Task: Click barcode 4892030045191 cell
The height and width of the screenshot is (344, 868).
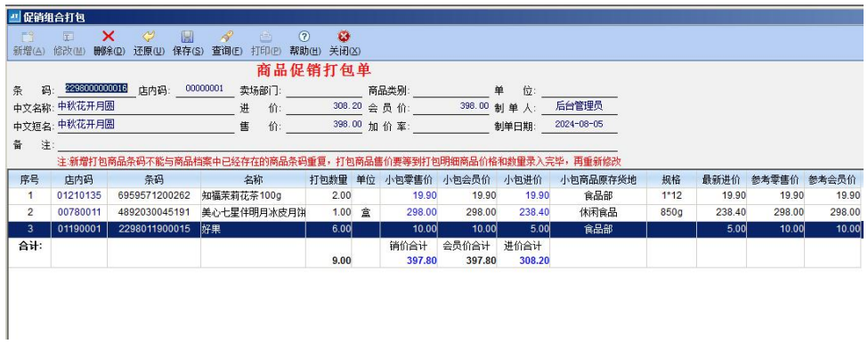Action: tap(154, 212)
